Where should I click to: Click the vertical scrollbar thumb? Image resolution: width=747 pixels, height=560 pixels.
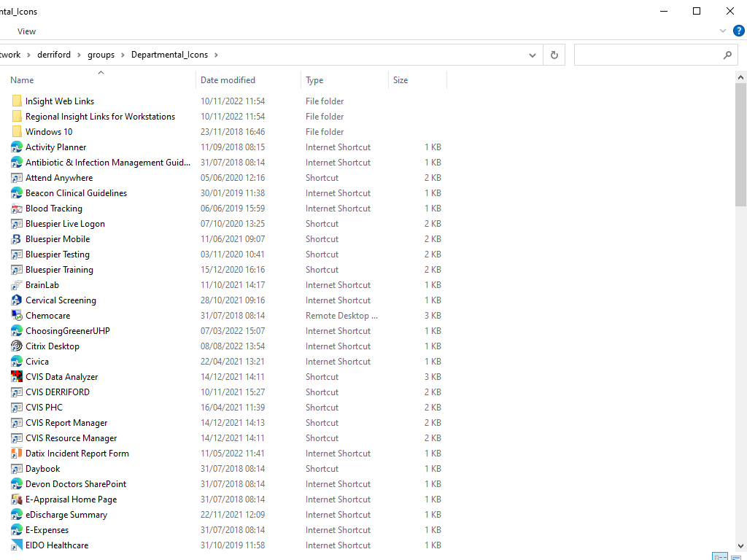tap(740, 145)
